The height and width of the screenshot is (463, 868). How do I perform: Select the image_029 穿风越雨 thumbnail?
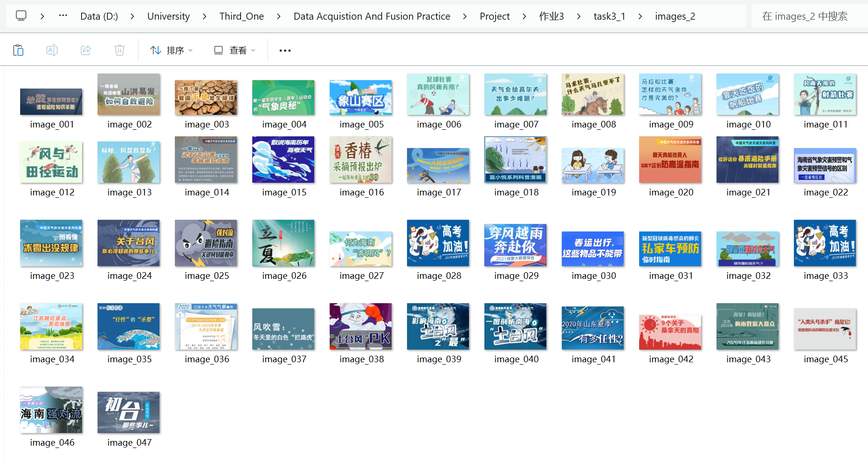[x=515, y=245]
